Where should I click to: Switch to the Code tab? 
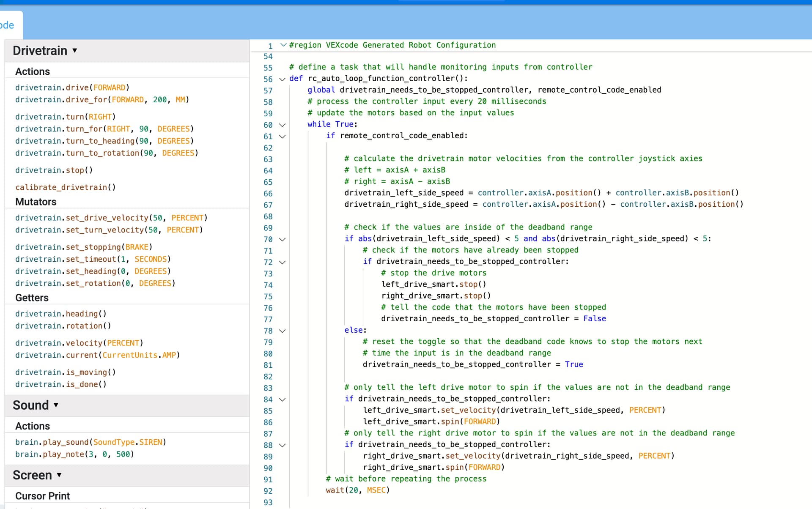(x=8, y=25)
